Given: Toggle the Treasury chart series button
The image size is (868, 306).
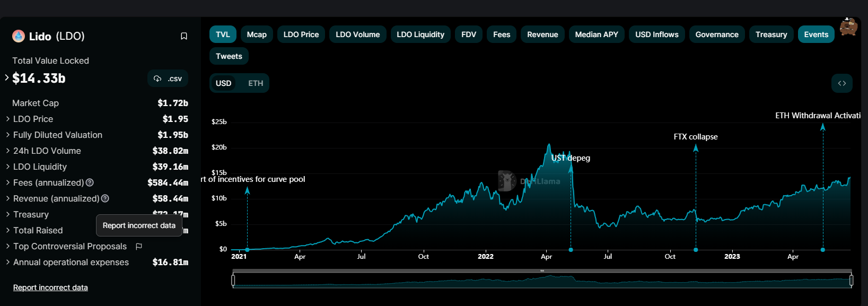Looking at the screenshot, I should tap(771, 34).
